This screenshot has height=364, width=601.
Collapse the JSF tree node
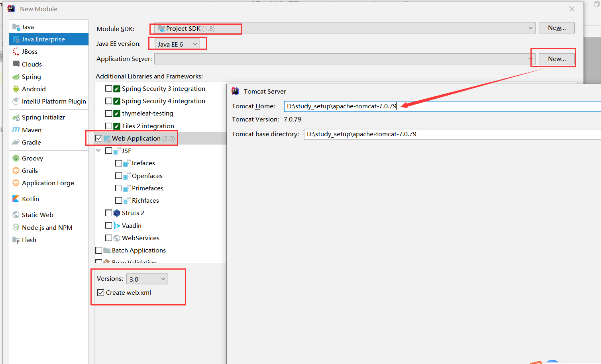[x=98, y=151]
